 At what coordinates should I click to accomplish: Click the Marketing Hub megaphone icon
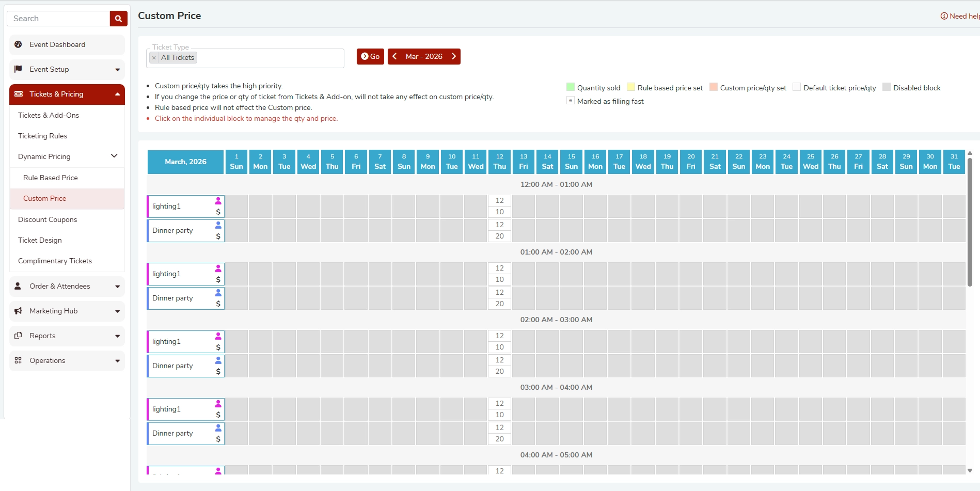coord(18,311)
